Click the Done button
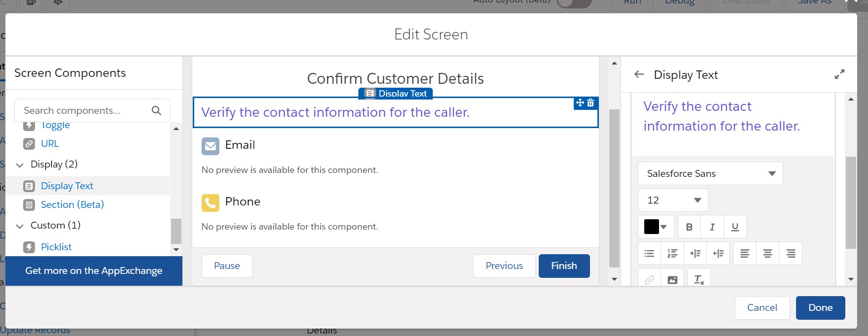 click(820, 307)
